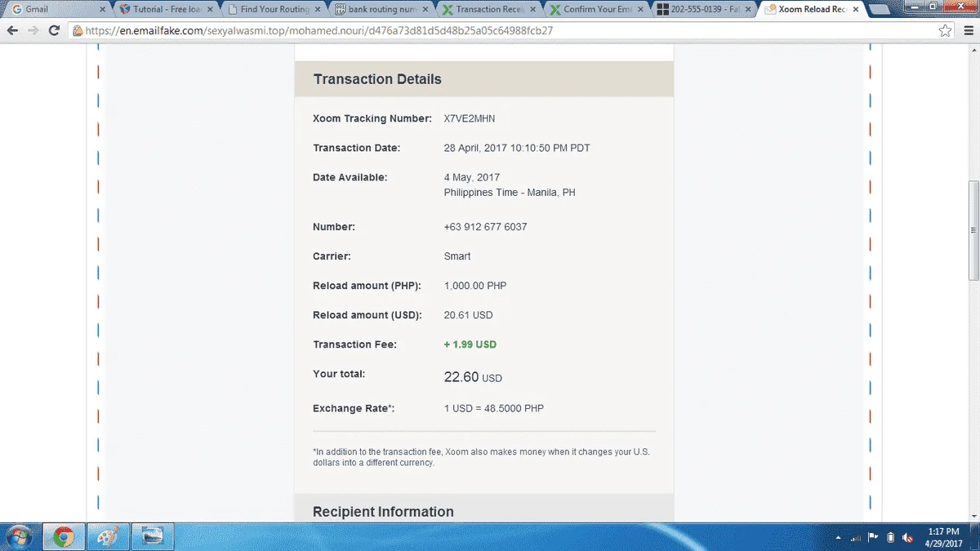Click exchange rate 1 USD = 48.5000 PHP
980x551 pixels.
click(x=493, y=408)
